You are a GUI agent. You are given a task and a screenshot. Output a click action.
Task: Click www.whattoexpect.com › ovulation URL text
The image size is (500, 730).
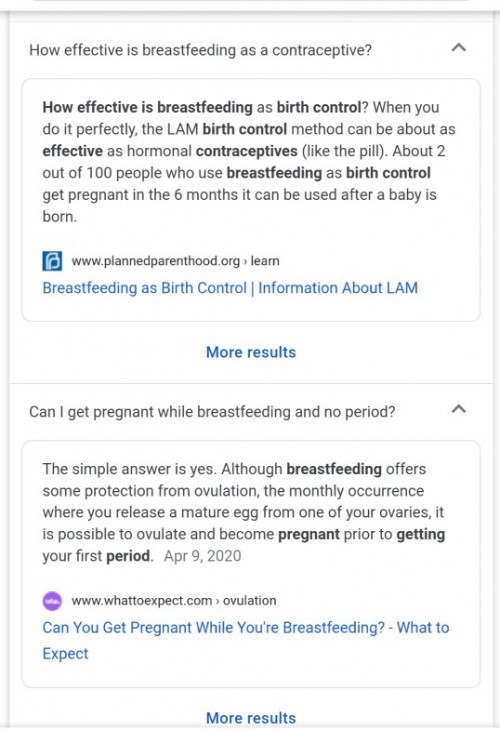(174, 601)
